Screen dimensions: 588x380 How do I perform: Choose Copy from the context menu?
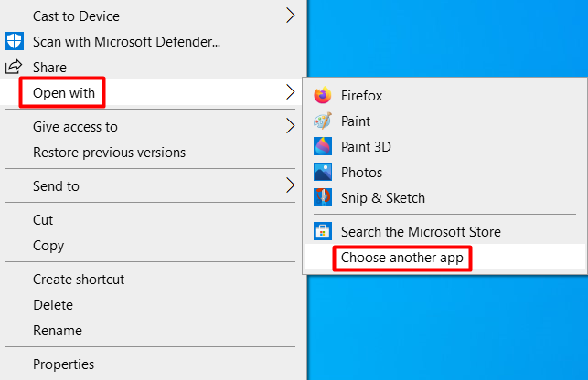coord(48,245)
